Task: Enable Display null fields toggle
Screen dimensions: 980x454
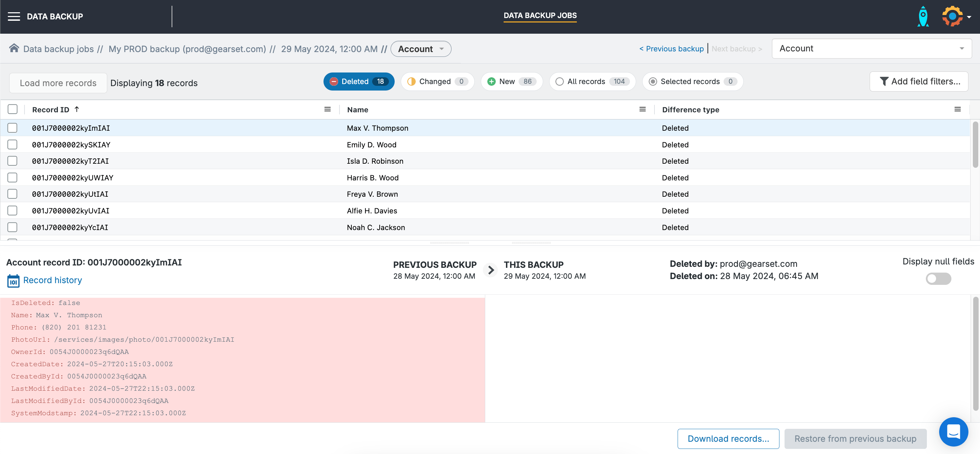Action: click(x=938, y=279)
